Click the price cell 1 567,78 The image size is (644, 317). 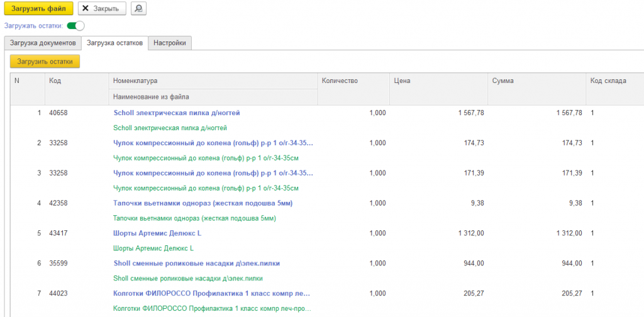coord(471,113)
